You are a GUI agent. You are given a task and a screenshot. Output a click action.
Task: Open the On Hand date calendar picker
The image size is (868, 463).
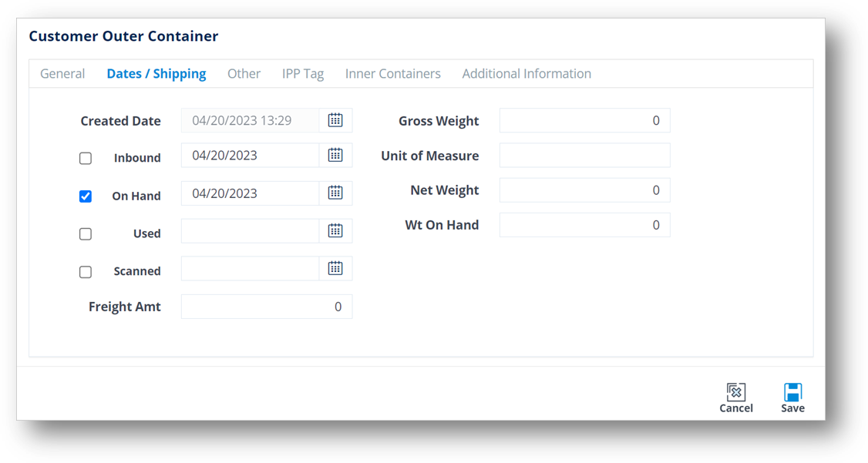point(336,193)
